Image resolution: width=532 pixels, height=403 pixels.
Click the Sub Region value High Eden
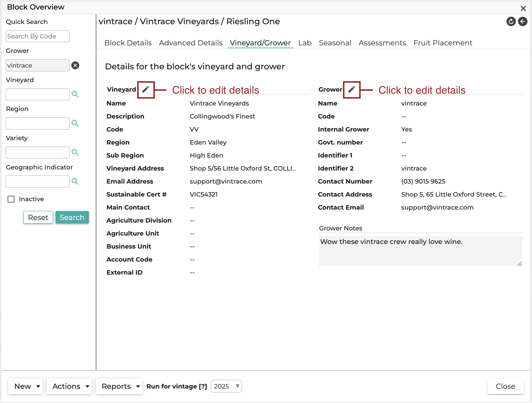pyautogui.click(x=206, y=156)
